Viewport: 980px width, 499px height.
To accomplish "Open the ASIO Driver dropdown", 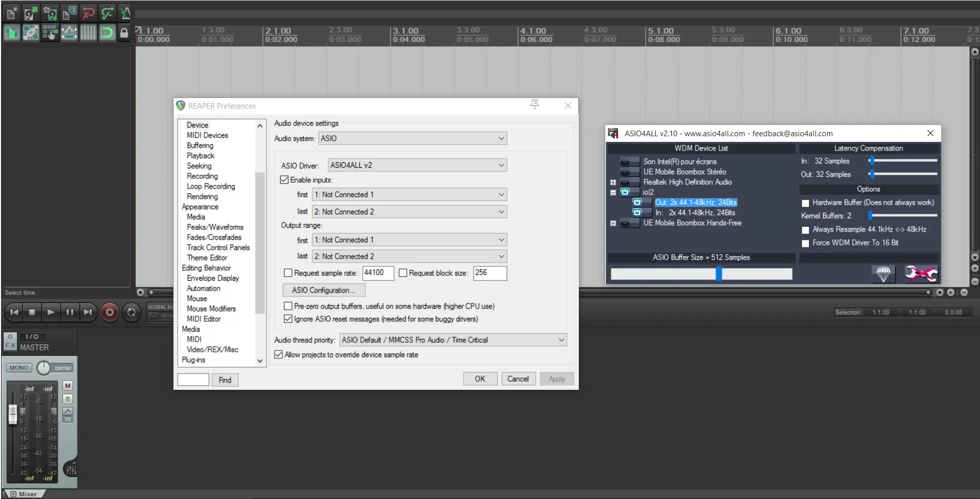I will (417, 165).
